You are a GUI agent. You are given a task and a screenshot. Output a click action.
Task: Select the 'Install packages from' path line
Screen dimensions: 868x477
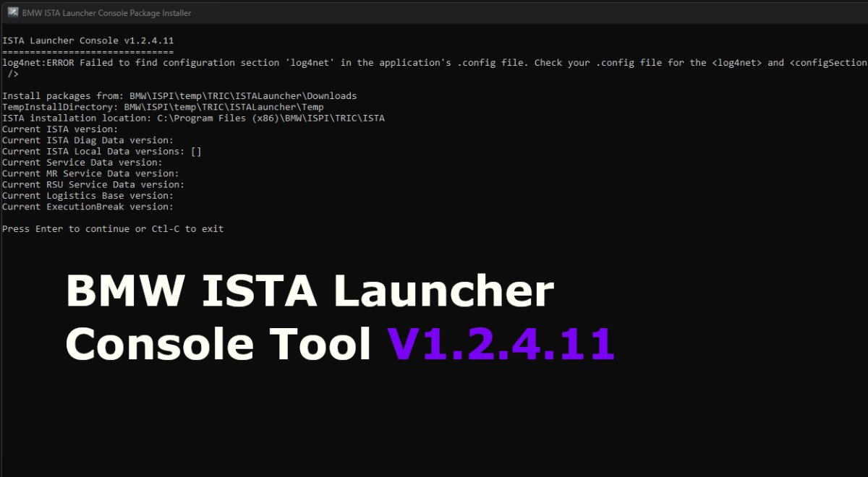pyautogui.click(x=179, y=96)
